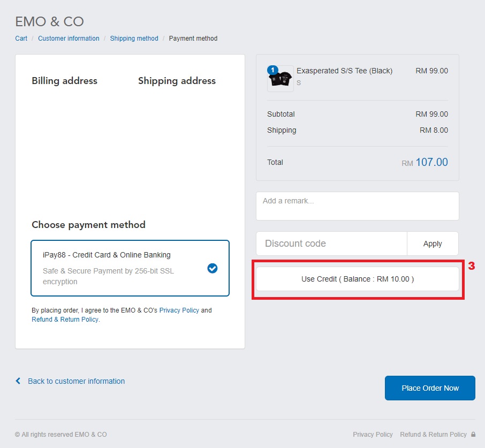This screenshot has height=448, width=485.
Task: Focus the Discount code field
Action: [x=331, y=244]
